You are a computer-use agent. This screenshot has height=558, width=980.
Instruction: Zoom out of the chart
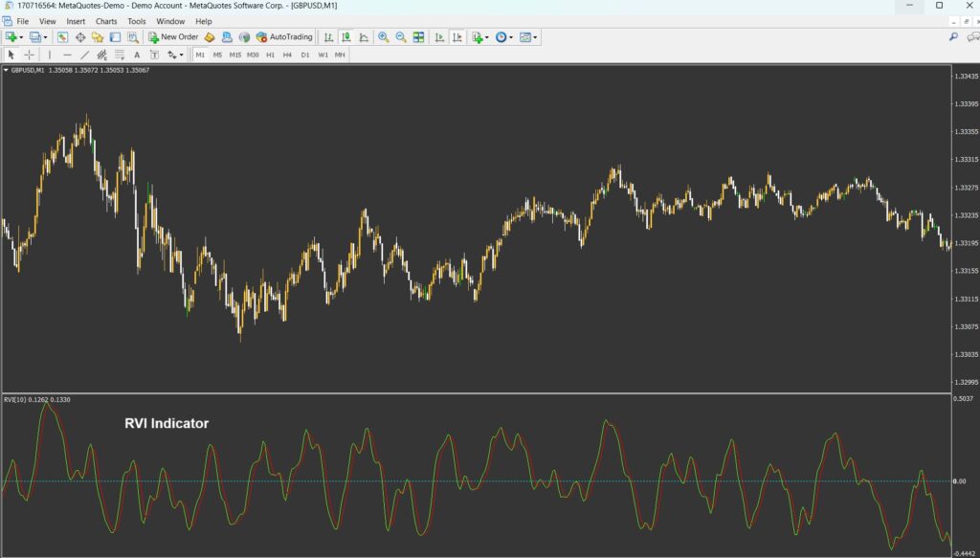pos(401,37)
